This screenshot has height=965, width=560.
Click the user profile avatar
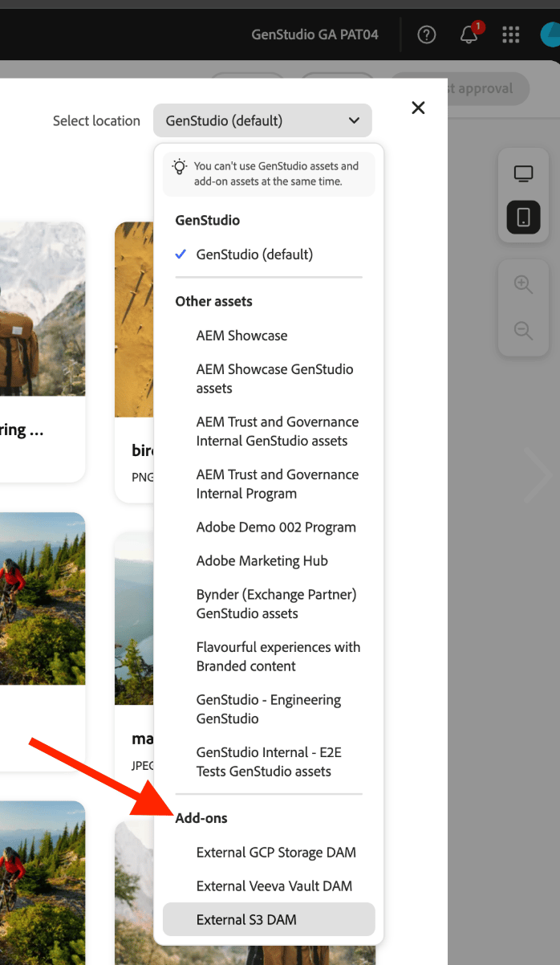coord(550,35)
